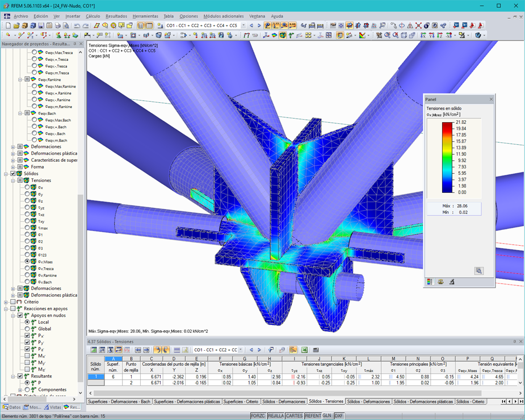The width and height of the screenshot is (525, 420).
Task: Open the Archivo menu
Action: click(21, 16)
